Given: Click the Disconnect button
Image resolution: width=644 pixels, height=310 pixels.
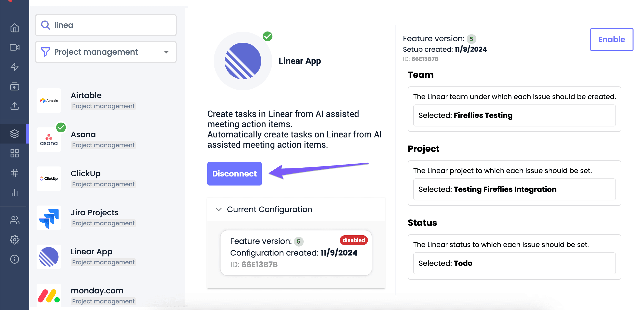Looking at the screenshot, I should [234, 174].
